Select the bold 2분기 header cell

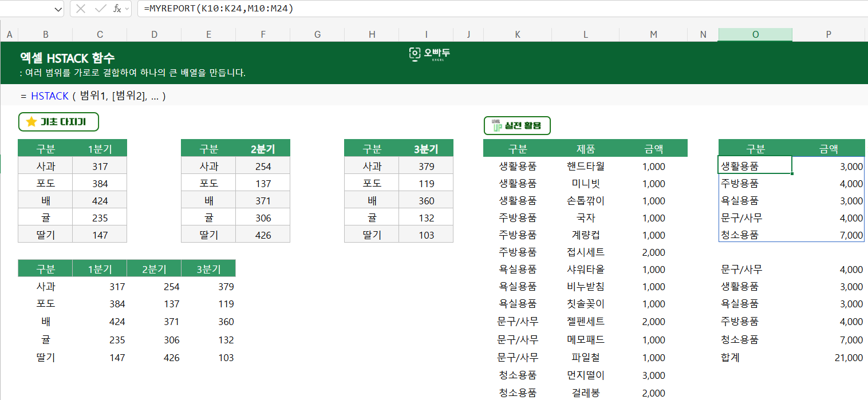(263, 149)
